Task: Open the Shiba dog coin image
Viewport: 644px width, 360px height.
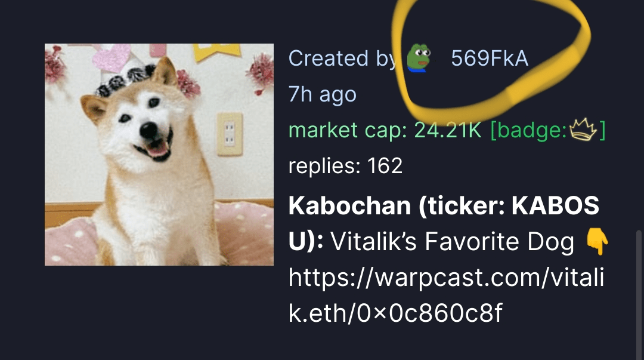Action: pos(159,155)
